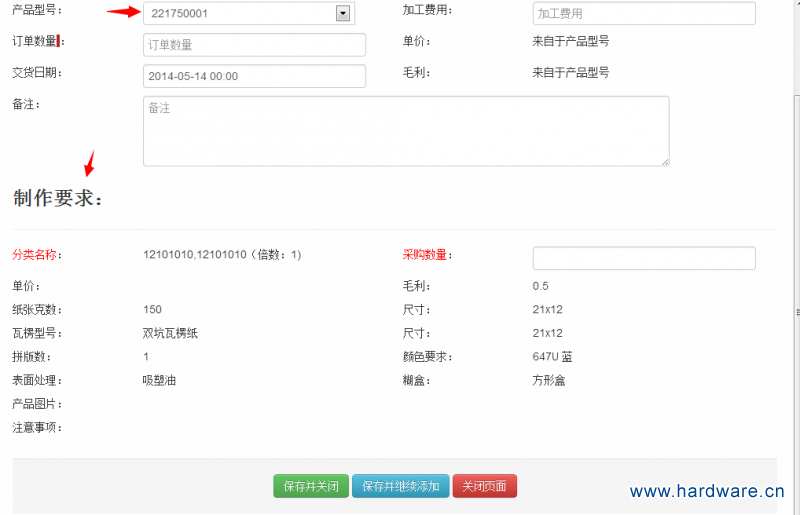
Task: Click the www.hardware.cn watermark link
Action: click(706, 491)
